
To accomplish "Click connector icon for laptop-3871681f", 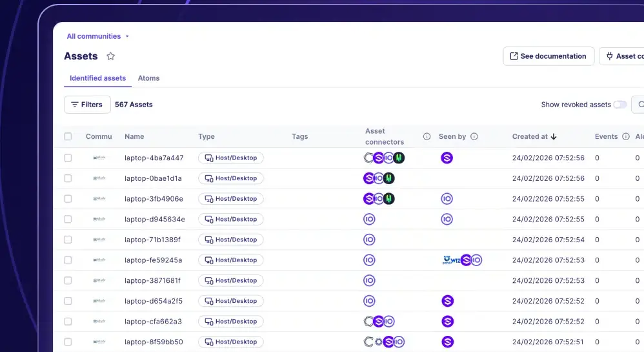I will (369, 280).
